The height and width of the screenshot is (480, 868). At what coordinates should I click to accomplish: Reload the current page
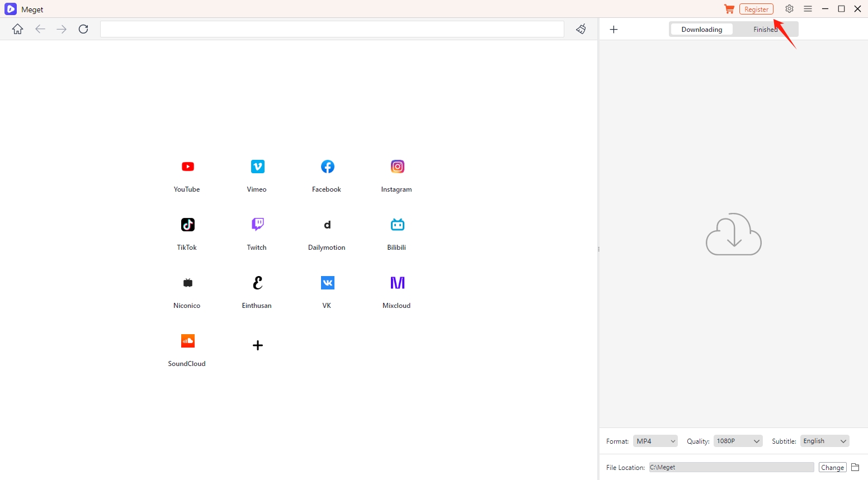tap(83, 29)
